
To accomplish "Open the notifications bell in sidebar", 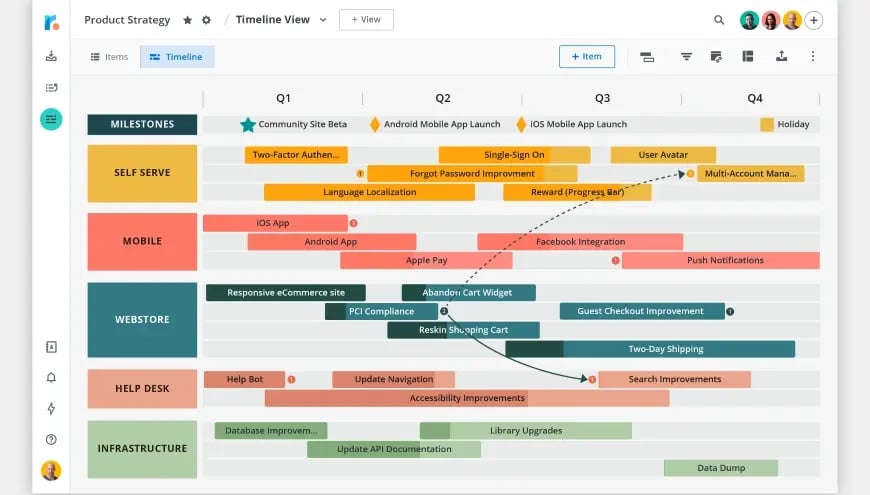I will [51, 378].
